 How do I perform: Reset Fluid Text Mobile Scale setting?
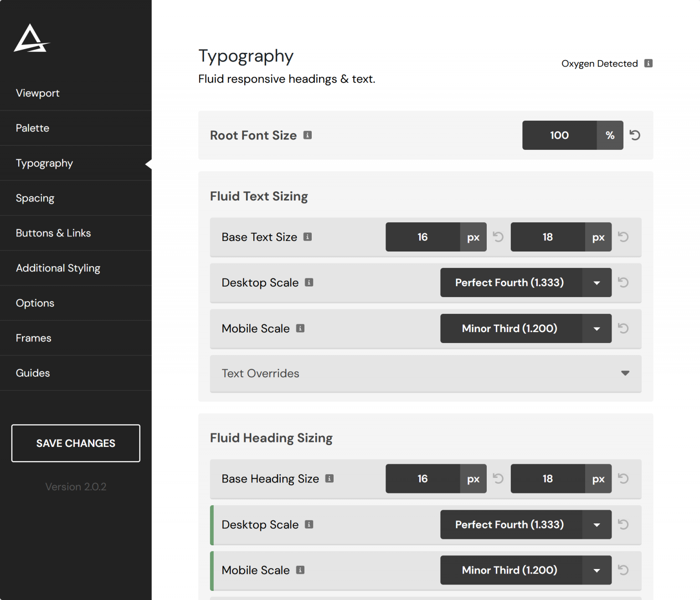pyautogui.click(x=623, y=328)
